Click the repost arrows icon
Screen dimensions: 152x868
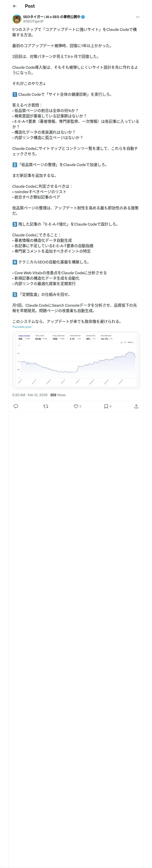46,406
